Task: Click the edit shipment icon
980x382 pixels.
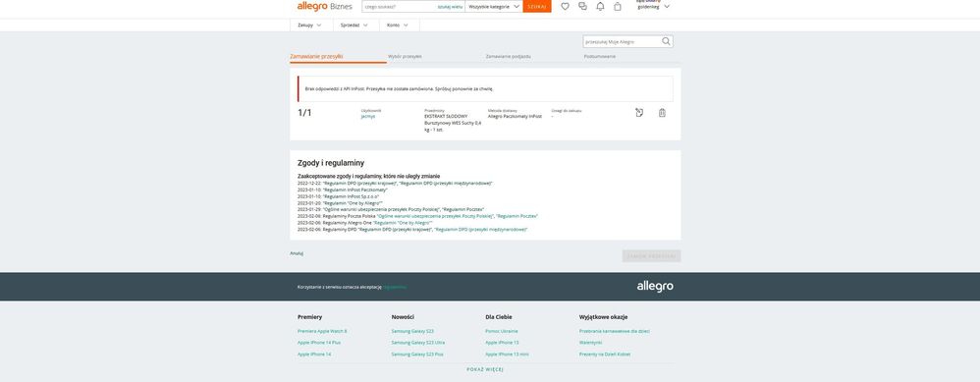Action: [639, 113]
